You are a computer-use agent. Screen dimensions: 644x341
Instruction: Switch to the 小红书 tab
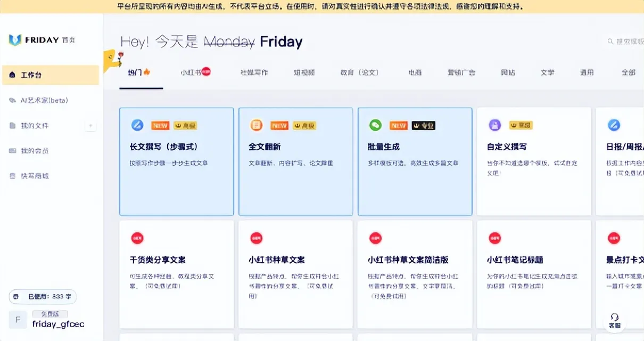tap(195, 72)
